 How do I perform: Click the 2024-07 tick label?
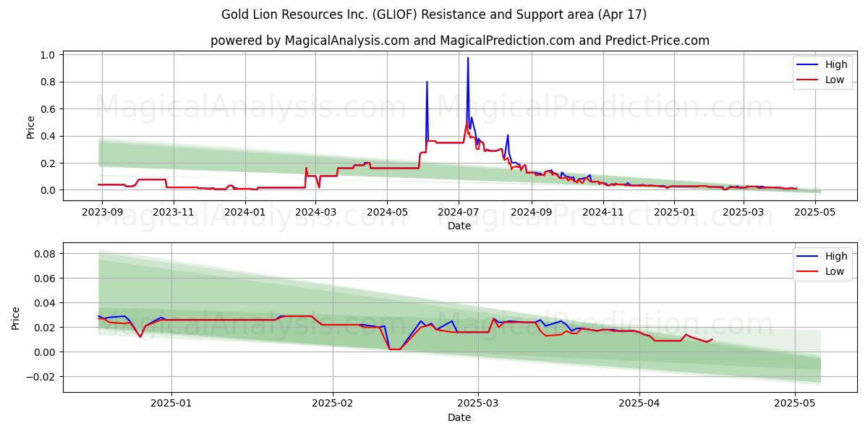[x=458, y=212]
